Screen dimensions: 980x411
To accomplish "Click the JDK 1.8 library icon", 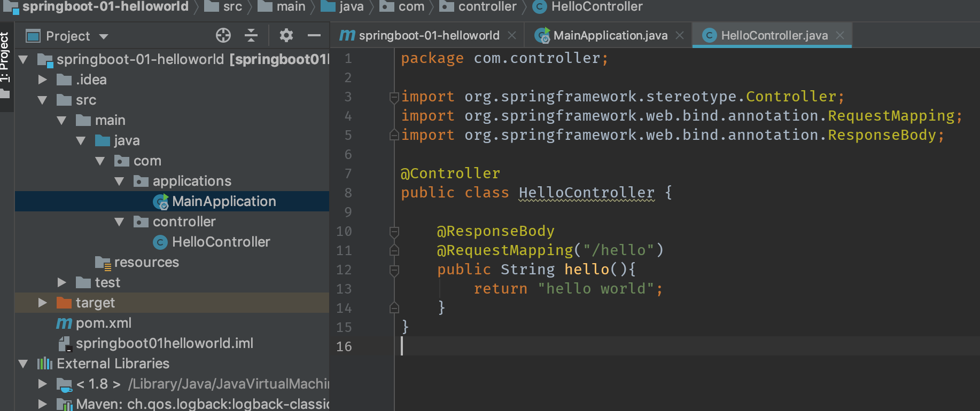I will [64, 384].
